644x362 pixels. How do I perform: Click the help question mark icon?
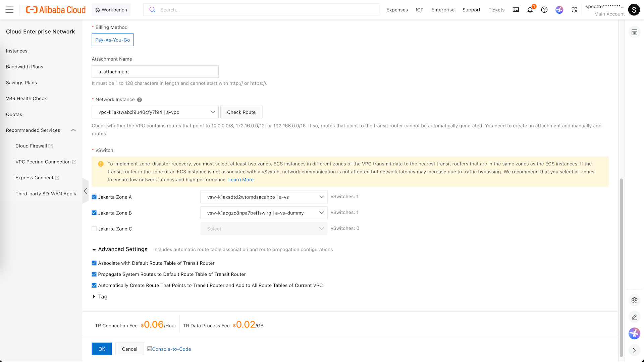tap(544, 10)
